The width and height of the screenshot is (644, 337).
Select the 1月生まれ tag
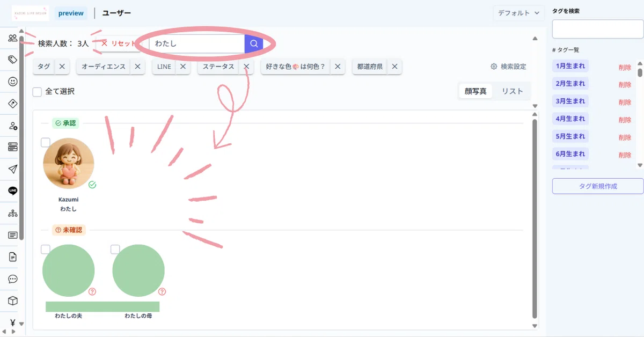tap(570, 66)
